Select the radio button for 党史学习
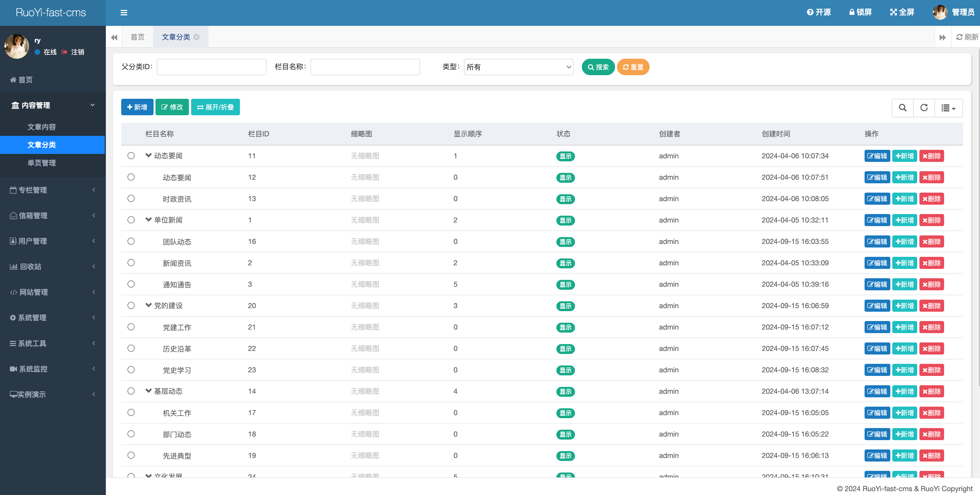This screenshot has width=980, height=495. coord(131,370)
